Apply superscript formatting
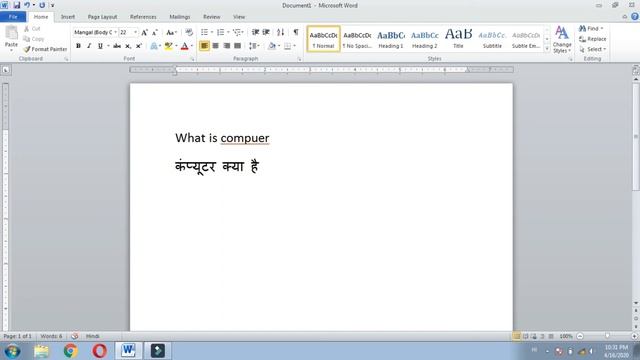 pos(138,46)
